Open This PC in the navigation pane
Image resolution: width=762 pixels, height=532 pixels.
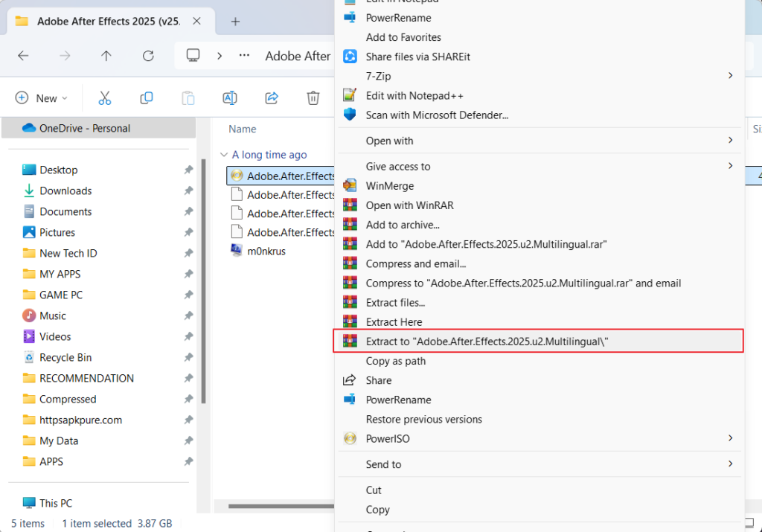click(x=58, y=503)
